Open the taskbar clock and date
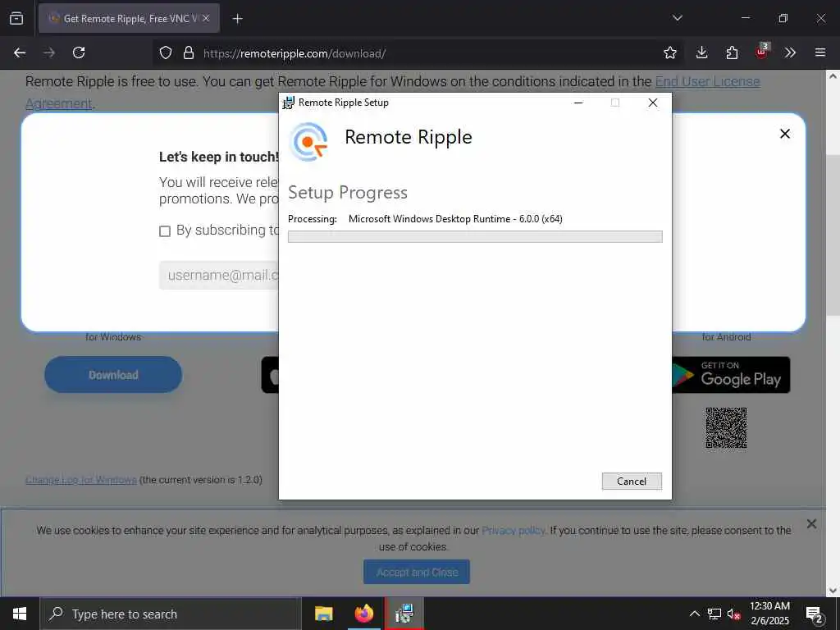The width and height of the screenshot is (840, 630). coord(769,614)
